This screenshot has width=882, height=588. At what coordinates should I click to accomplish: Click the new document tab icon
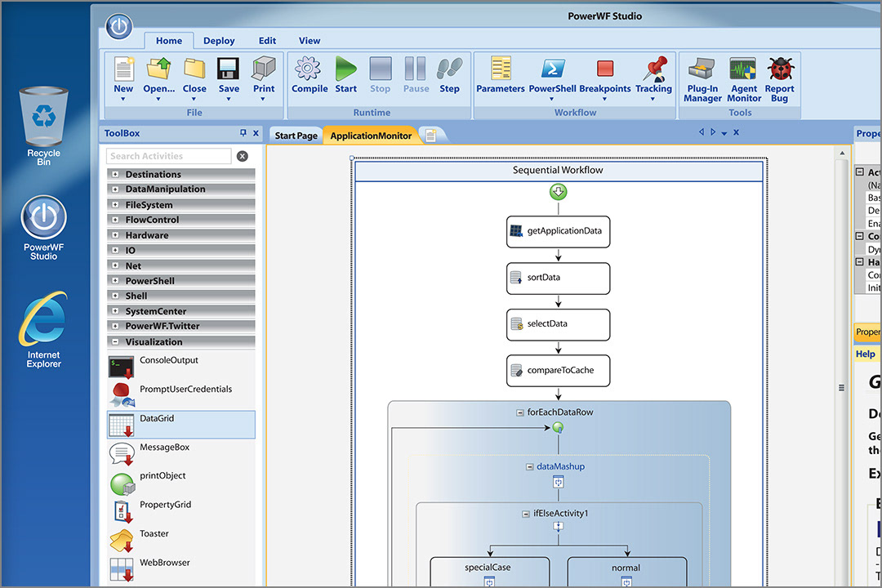pyautogui.click(x=431, y=136)
